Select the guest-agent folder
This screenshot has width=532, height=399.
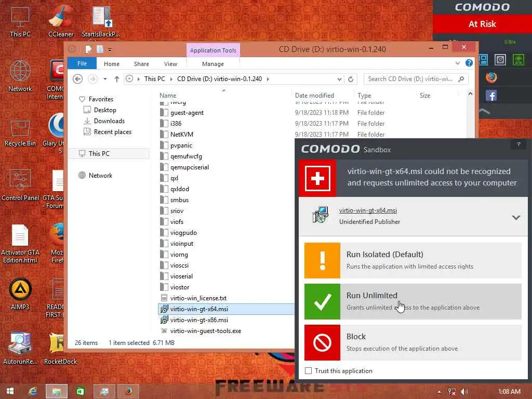coord(187,113)
